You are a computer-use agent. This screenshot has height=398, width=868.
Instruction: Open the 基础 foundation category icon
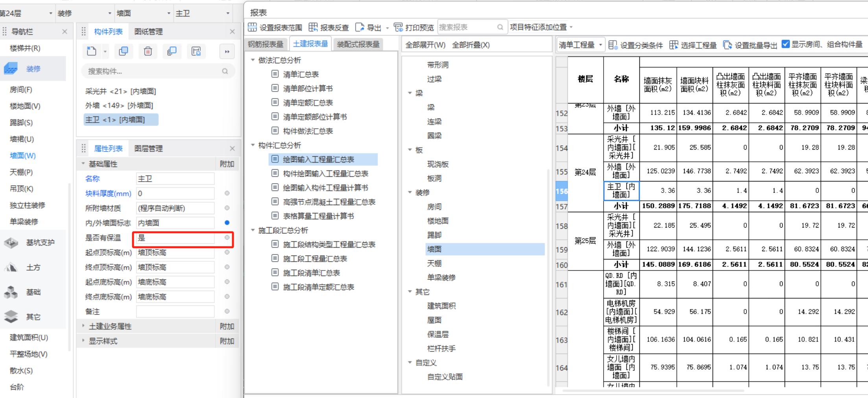tap(11, 292)
